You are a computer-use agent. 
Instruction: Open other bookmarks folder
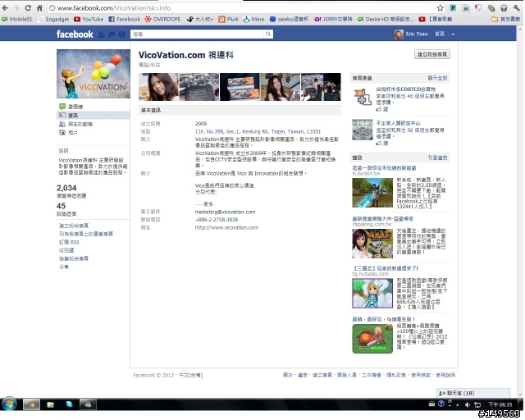click(x=505, y=20)
